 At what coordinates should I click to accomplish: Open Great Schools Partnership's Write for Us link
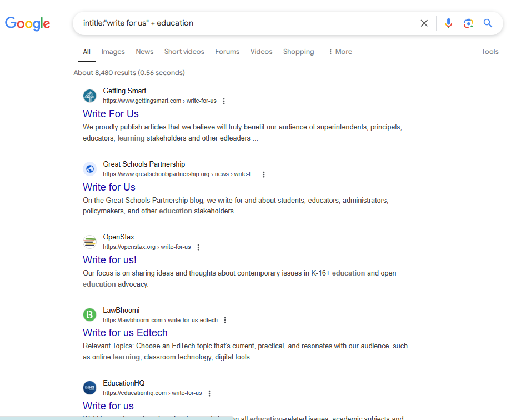point(109,187)
